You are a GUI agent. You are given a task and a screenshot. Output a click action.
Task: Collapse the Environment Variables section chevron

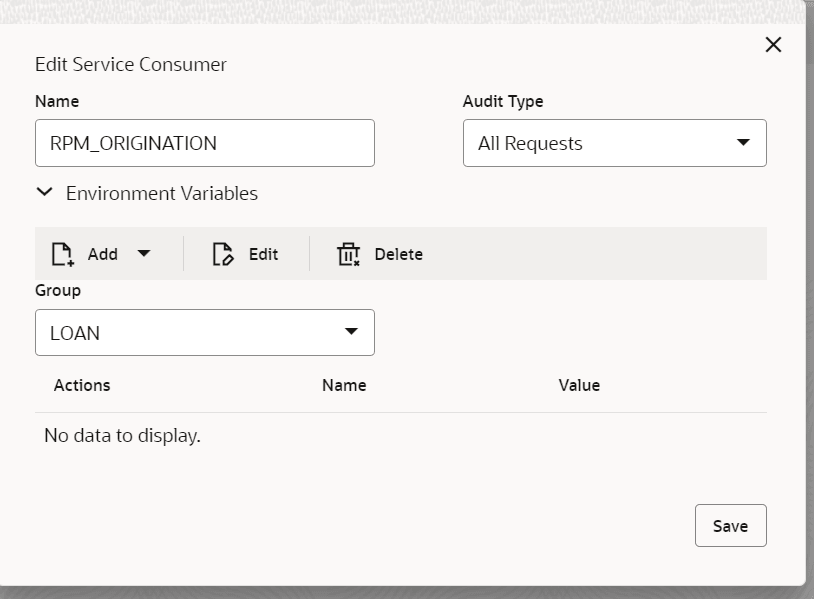click(44, 193)
